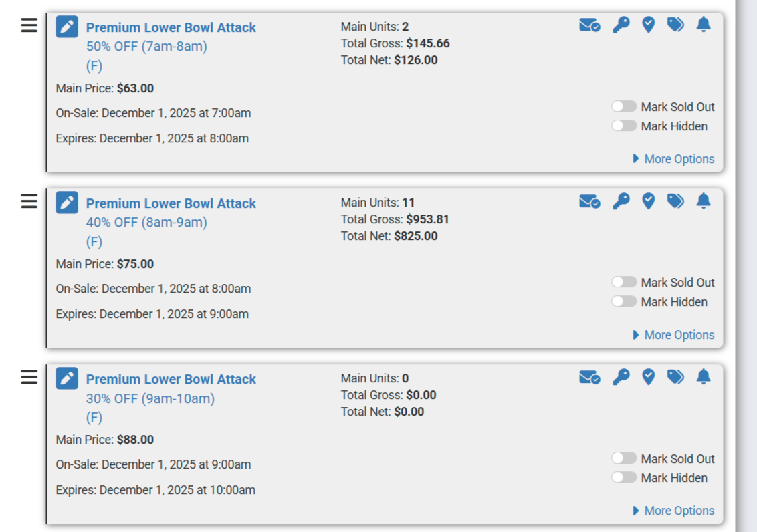Click the bell icon on 30% OFF ticket
Image resolution: width=757 pixels, height=532 pixels.
pyautogui.click(x=703, y=377)
